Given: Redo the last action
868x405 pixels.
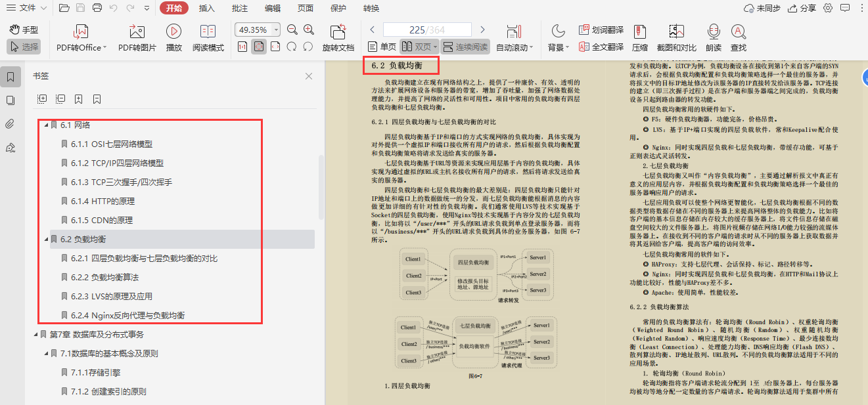Looking at the screenshot, I should tap(129, 9).
